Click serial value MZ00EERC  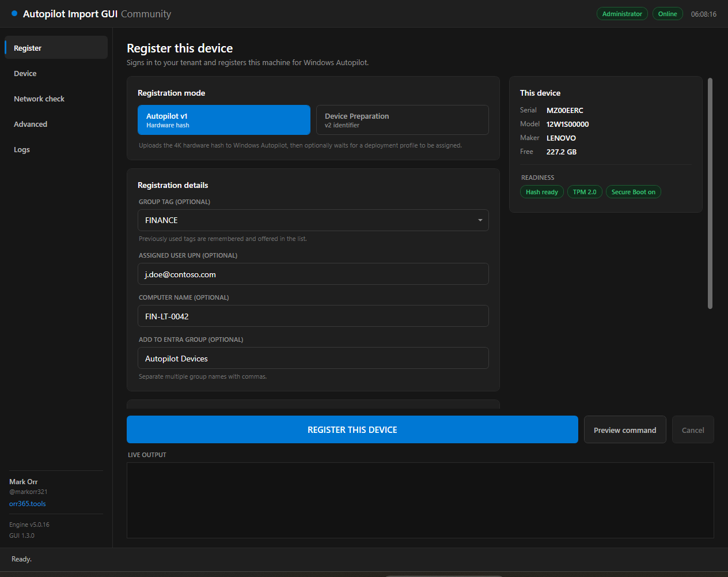565,110
